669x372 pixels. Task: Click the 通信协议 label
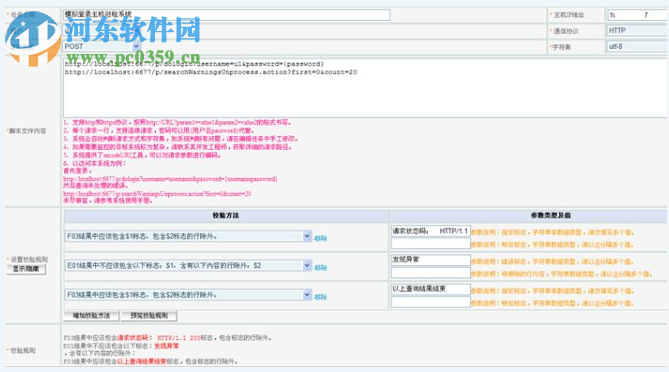[566, 31]
